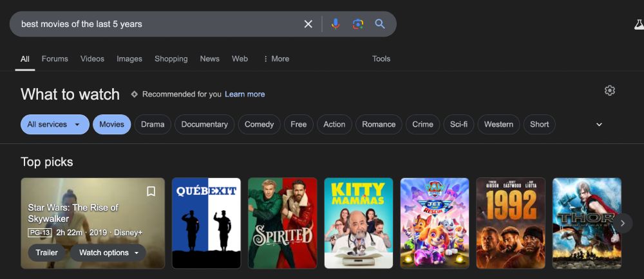Toggle the Free filter chip
The image size is (644, 279).
pos(299,125)
